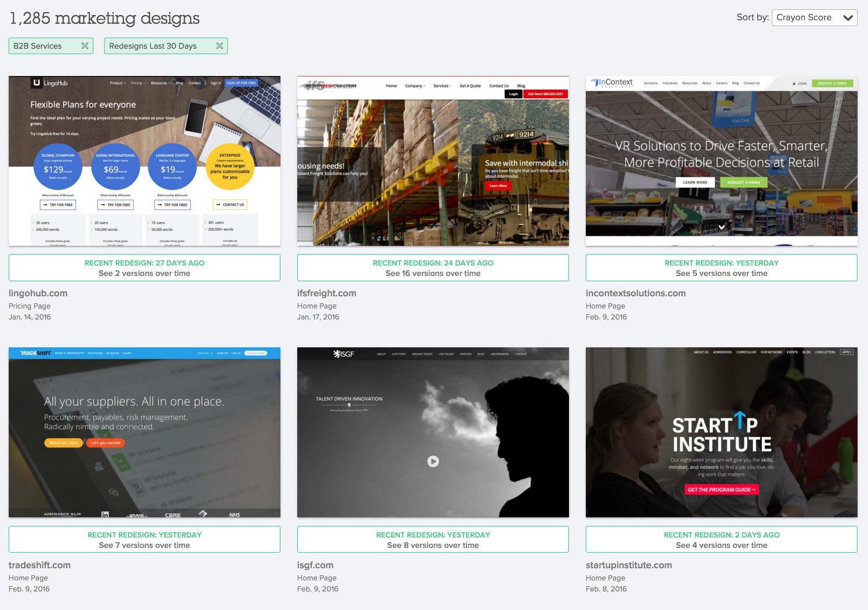Click the lingohub.com site name
Screen dimensions: 868x610
click(x=38, y=293)
